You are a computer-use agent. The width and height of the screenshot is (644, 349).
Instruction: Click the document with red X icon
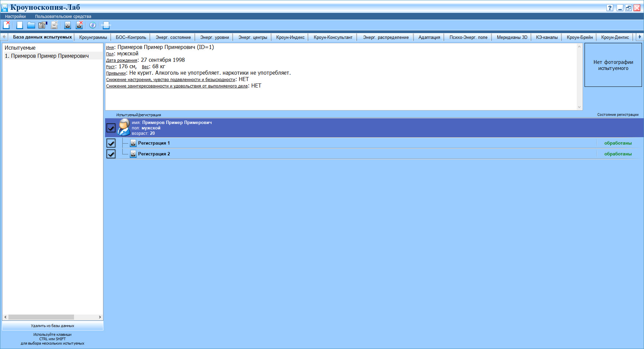point(6,25)
